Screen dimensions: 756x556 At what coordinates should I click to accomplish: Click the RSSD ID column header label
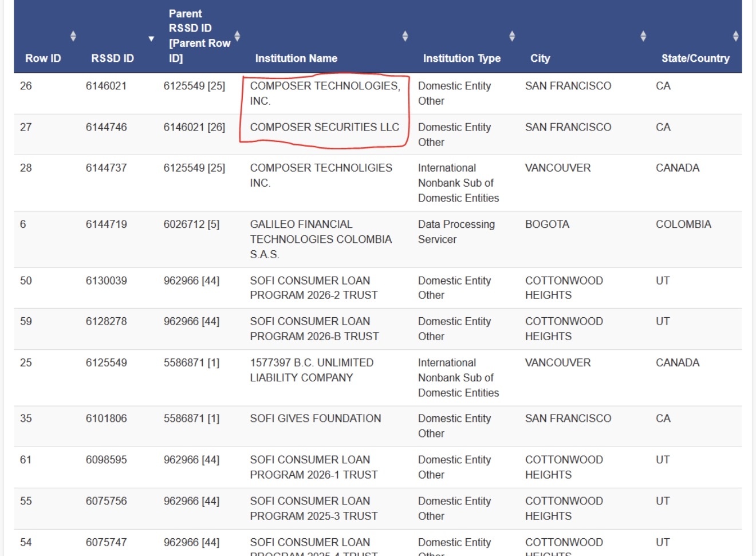(x=112, y=58)
